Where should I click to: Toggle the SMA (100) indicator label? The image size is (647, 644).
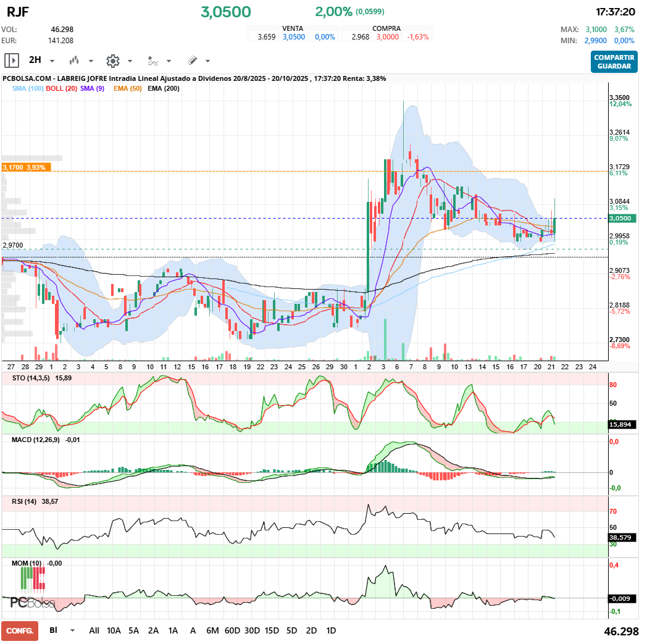28,88
